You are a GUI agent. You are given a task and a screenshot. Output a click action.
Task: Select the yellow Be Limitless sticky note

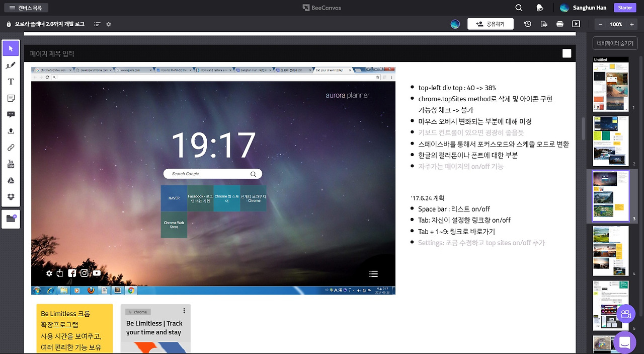point(74,328)
